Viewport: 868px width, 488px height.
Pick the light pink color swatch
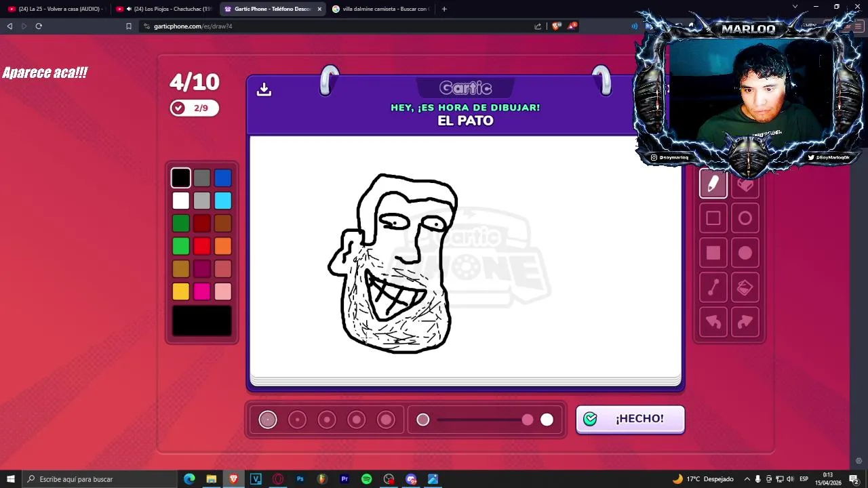223,291
